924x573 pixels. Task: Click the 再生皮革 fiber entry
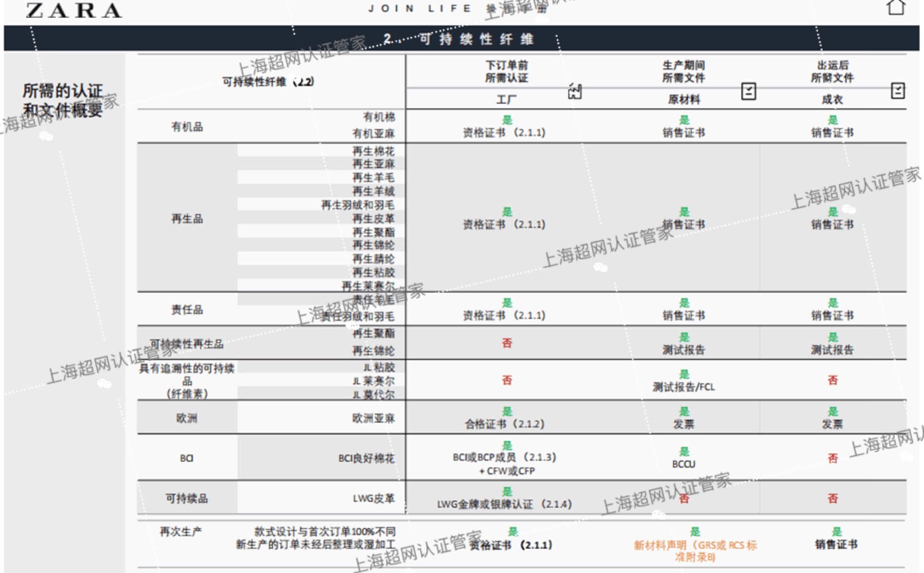pos(373,219)
